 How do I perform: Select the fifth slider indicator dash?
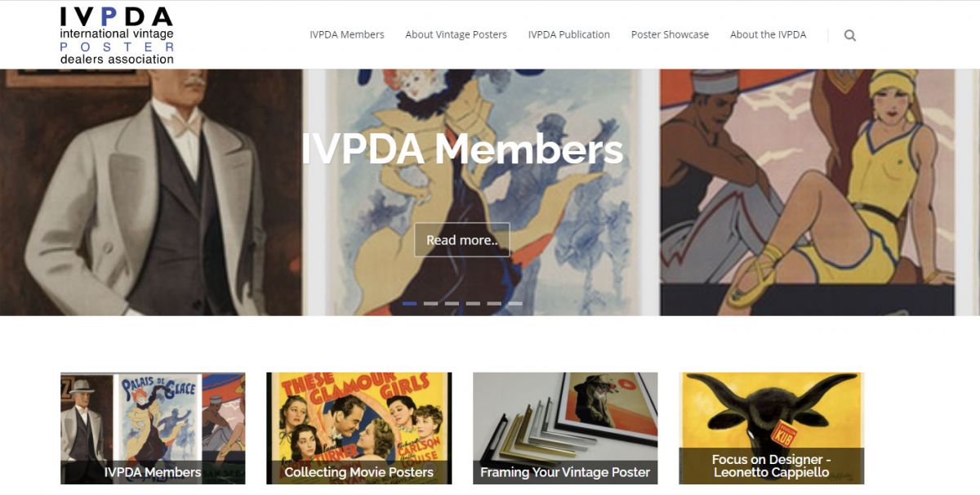494,303
